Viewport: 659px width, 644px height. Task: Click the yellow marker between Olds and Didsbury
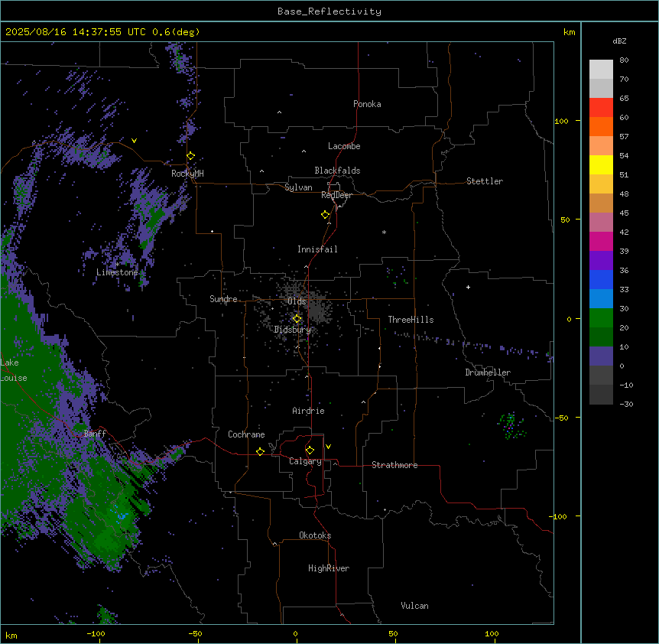[297, 319]
